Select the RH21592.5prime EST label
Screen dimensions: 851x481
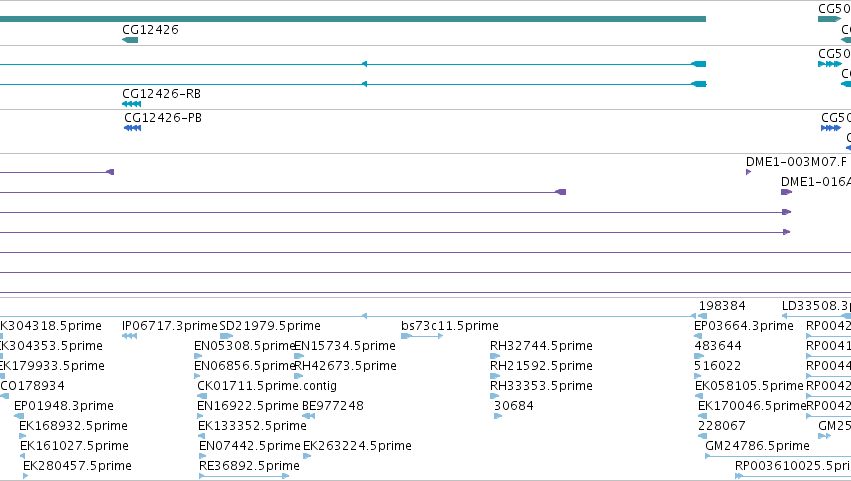pyautogui.click(x=541, y=366)
